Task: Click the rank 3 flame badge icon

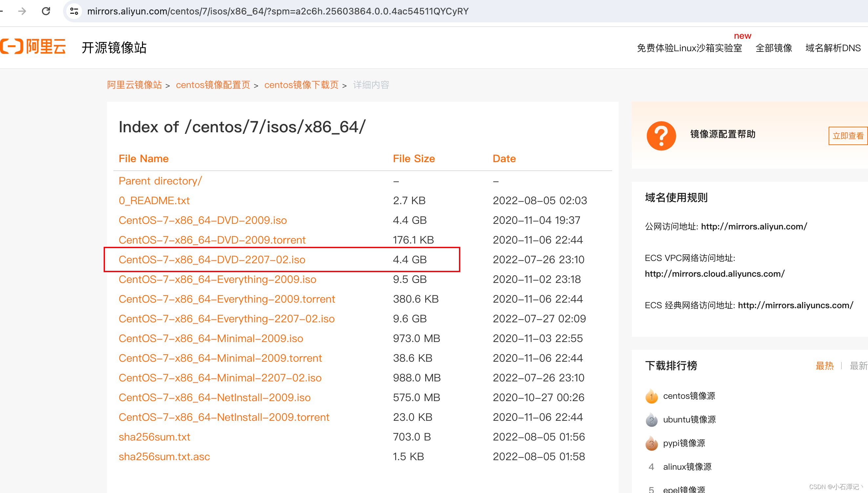Action: pos(651,443)
